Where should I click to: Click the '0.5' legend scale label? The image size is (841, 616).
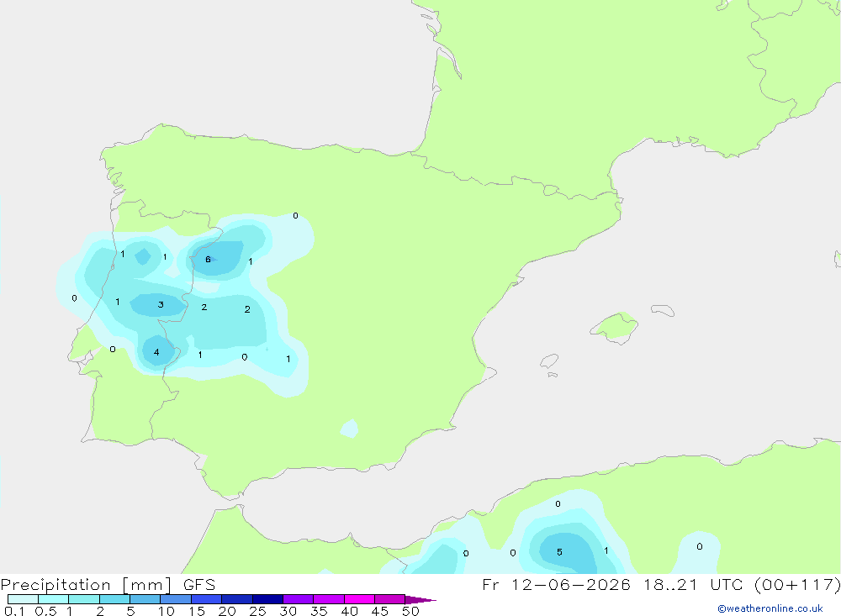45,611
